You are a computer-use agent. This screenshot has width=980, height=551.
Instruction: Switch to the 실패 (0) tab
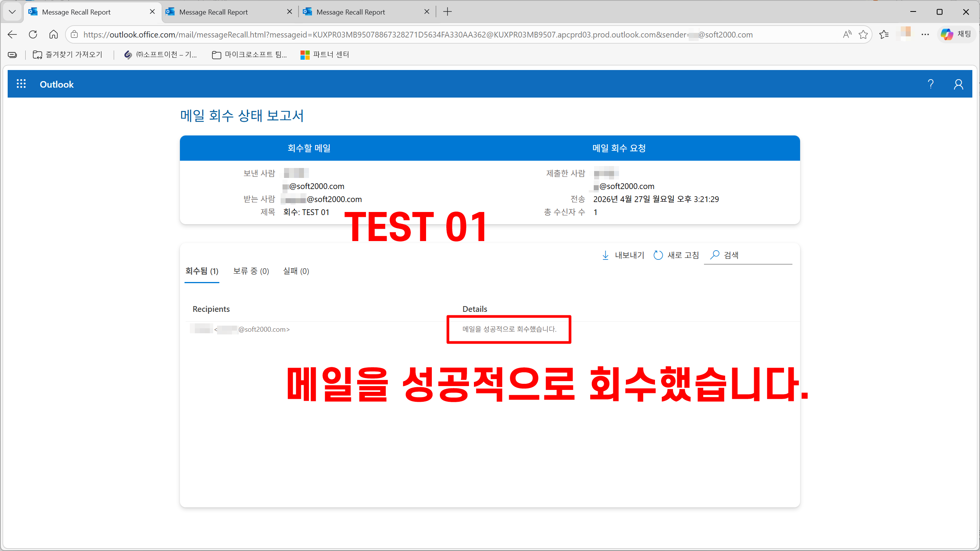click(x=296, y=271)
